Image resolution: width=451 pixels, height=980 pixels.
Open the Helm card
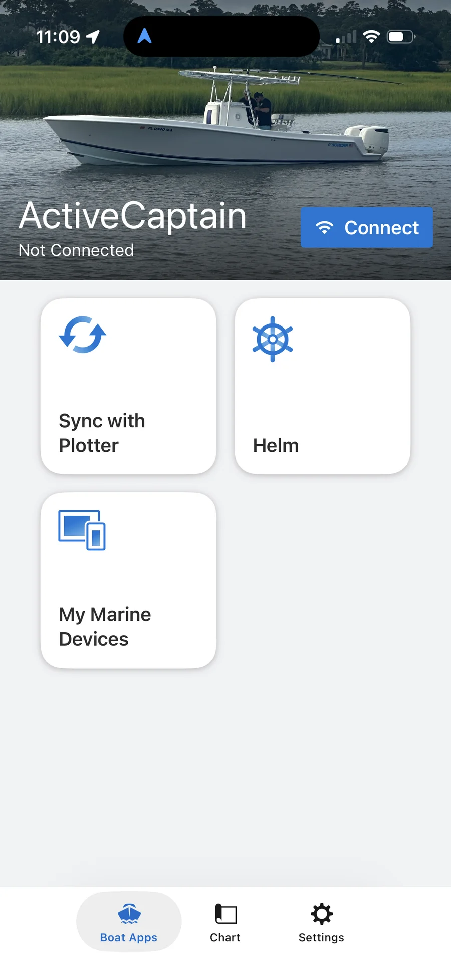pos(322,386)
